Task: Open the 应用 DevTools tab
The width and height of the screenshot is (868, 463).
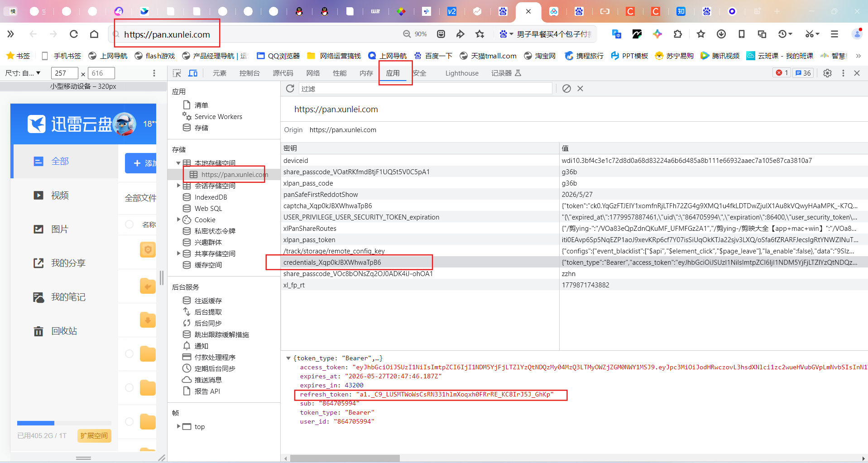Action: [393, 73]
